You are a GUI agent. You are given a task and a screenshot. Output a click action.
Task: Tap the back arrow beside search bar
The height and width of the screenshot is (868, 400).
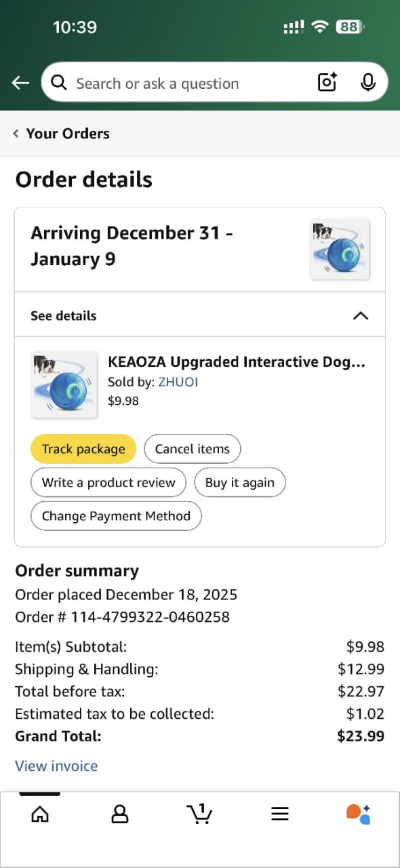[20, 83]
